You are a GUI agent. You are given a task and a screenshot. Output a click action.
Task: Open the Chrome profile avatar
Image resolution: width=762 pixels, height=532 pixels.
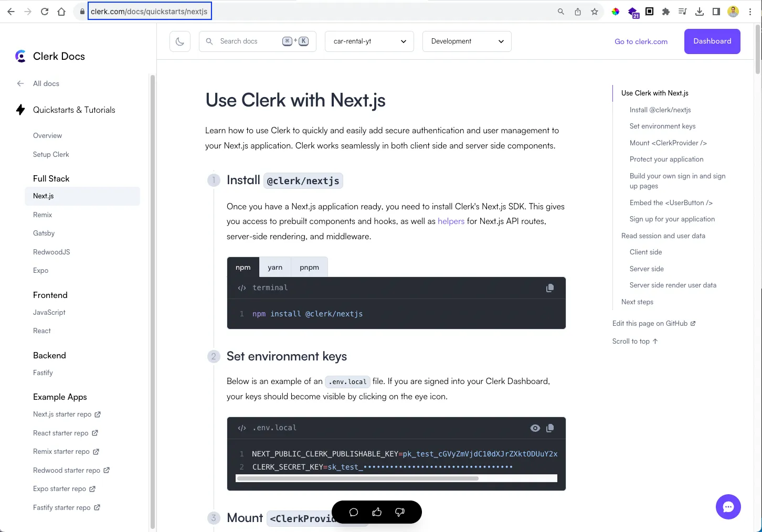click(733, 12)
